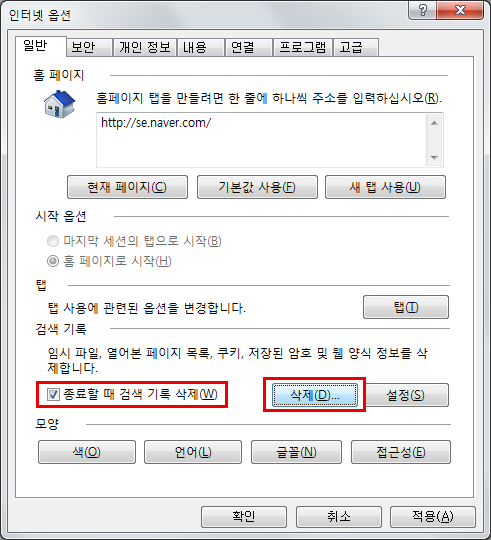Screen dimensions: 491x540
Task: Select 홈 페이지로 시작 radio button
Action: click(53, 261)
